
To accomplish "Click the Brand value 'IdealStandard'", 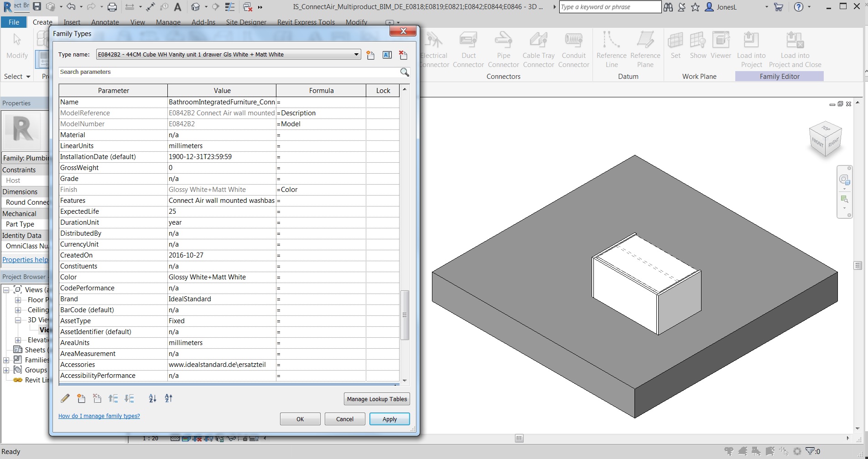I will (x=190, y=299).
